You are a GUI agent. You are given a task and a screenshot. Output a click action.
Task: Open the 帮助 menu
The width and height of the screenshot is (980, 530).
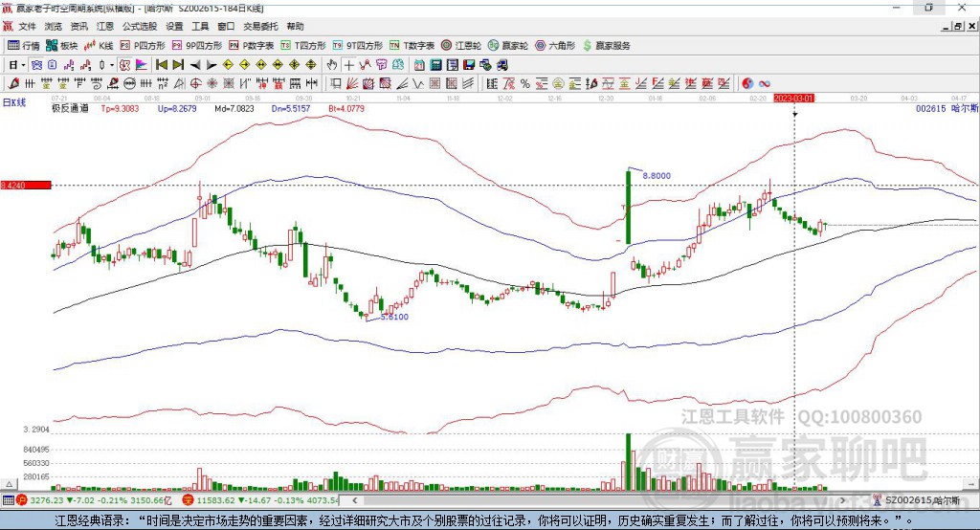(x=295, y=26)
